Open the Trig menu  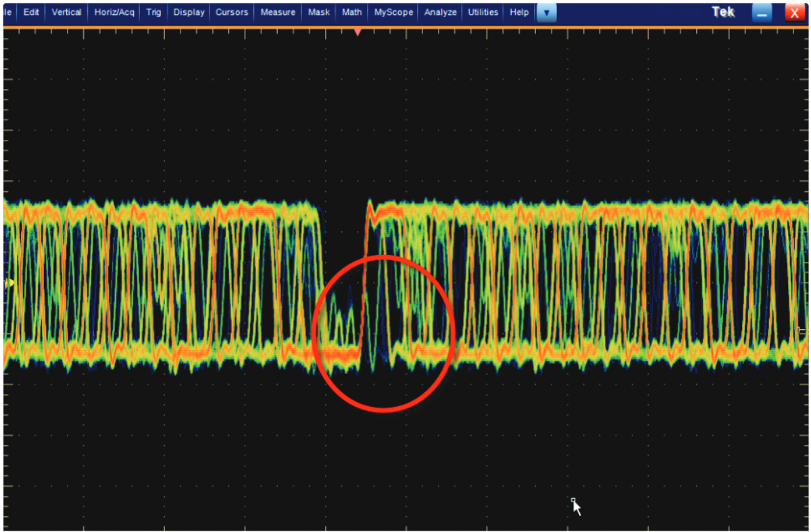tap(154, 12)
